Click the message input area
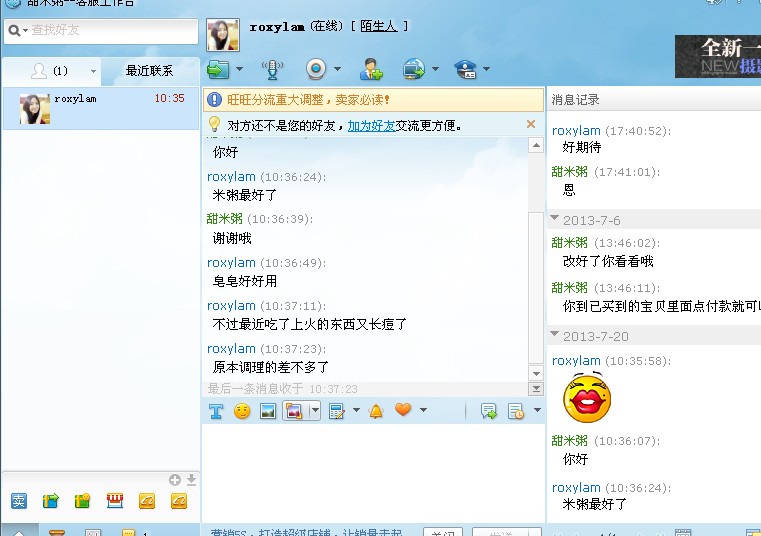This screenshot has height=536, width=761. point(373,473)
